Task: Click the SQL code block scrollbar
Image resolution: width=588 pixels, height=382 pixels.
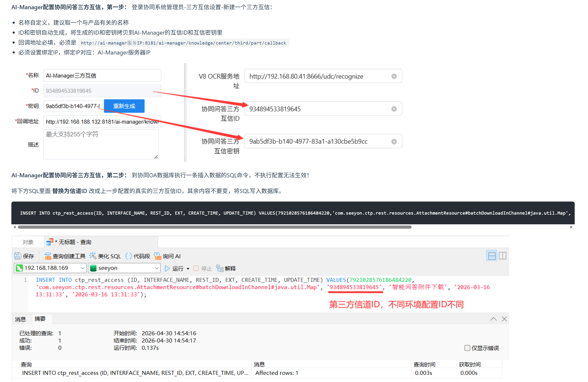Action: click(215, 227)
